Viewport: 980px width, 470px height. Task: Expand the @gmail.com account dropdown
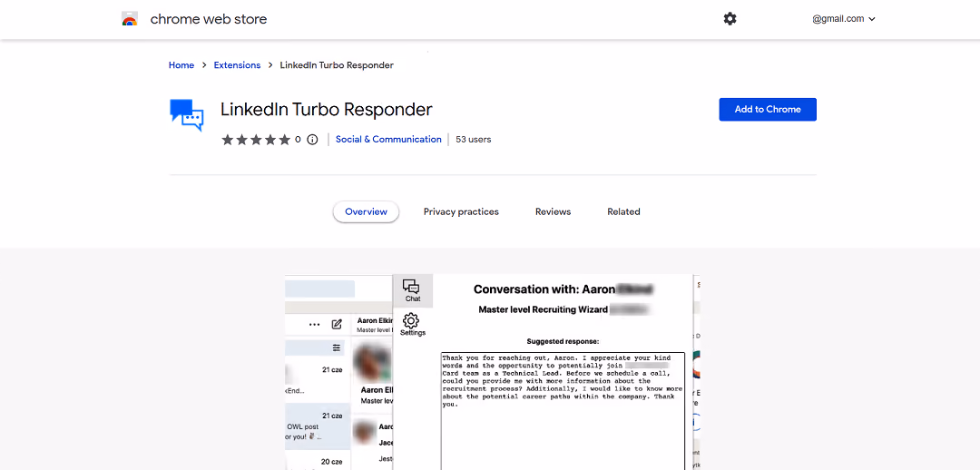point(844,19)
